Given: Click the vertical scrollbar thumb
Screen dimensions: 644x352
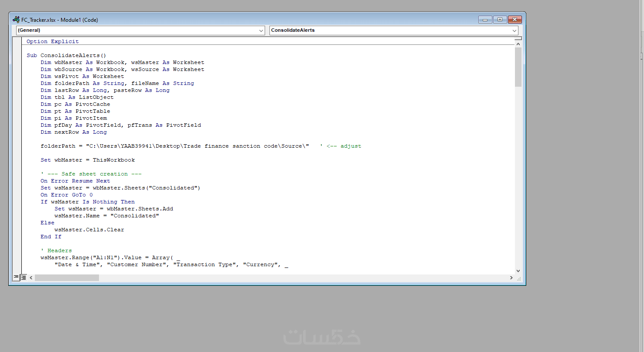Looking at the screenshot, I should point(518,67).
